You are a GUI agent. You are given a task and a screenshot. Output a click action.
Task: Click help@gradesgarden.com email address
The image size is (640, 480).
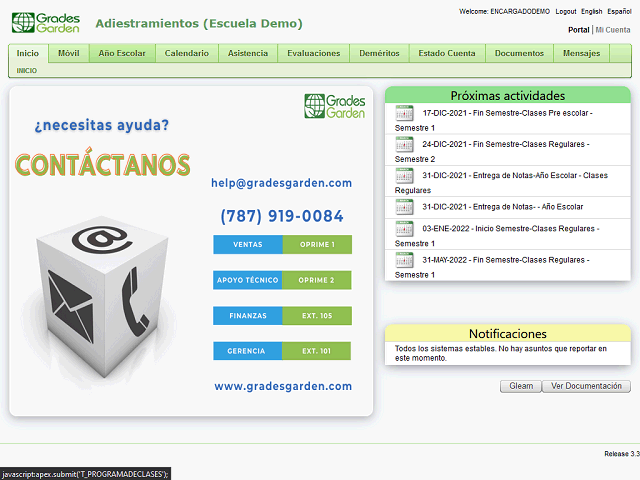(x=281, y=183)
